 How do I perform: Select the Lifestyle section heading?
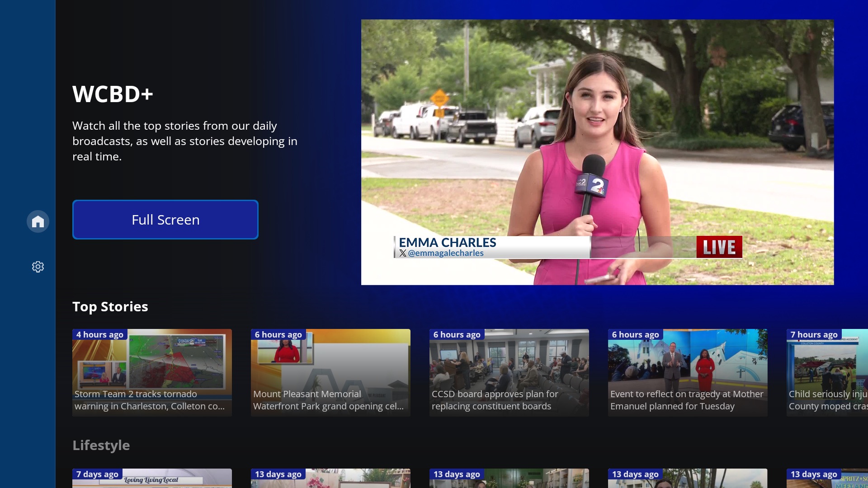tap(101, 445)
